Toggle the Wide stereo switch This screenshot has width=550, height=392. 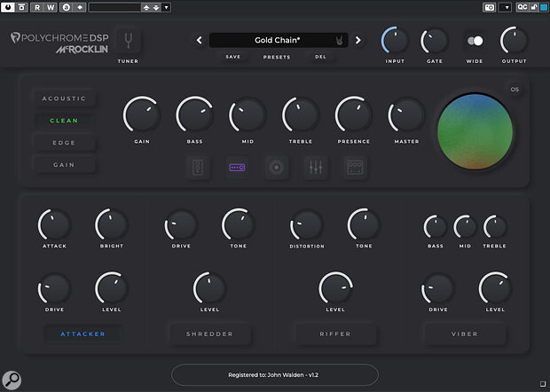click(475, 41)
